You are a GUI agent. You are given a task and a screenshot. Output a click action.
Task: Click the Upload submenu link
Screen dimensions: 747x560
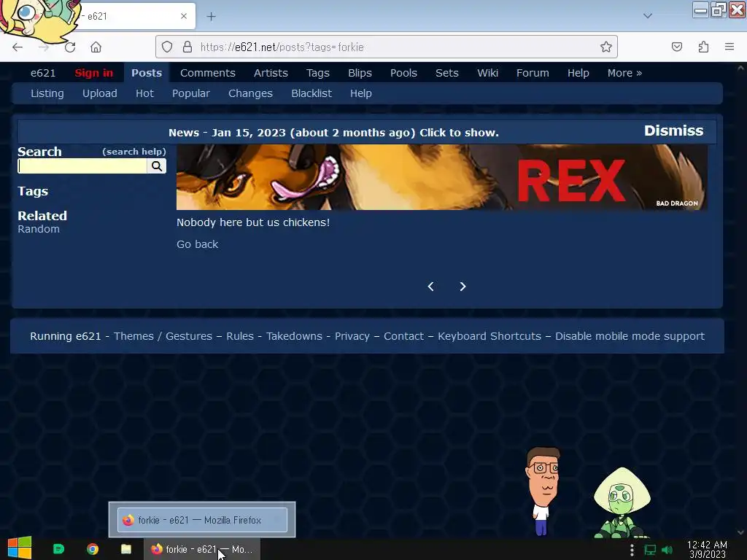coord(99,93)
